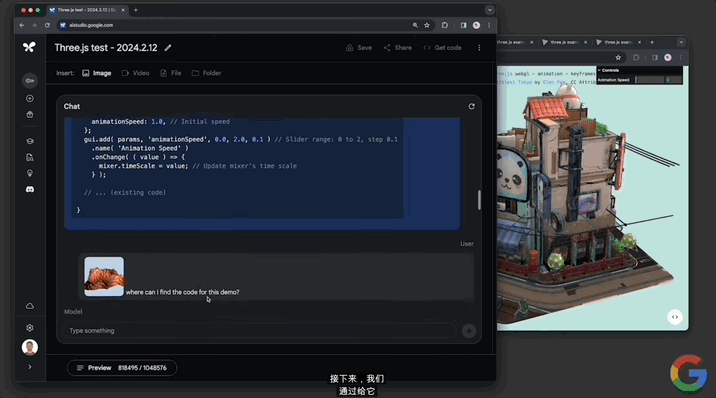Click the Save button

click(359, 47)
